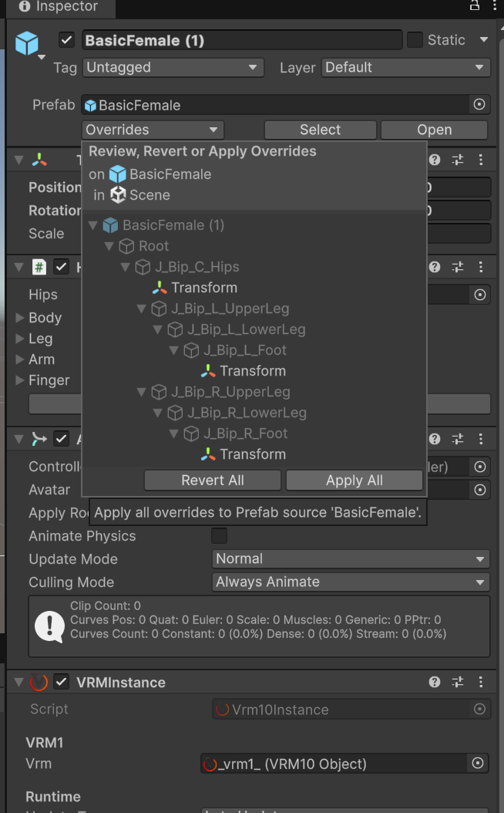
Task: Open VRMInstance presets icon
Action: coord(458,682)
